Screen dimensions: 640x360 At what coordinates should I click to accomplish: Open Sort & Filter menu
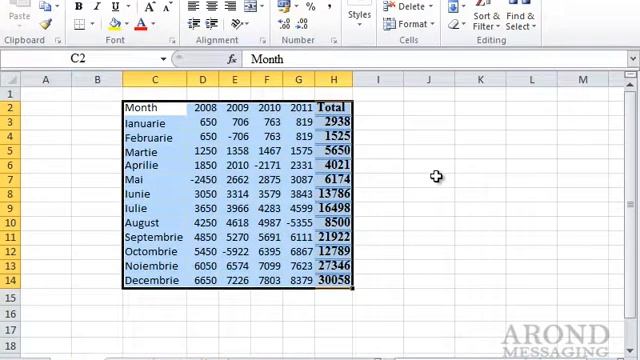486,16
